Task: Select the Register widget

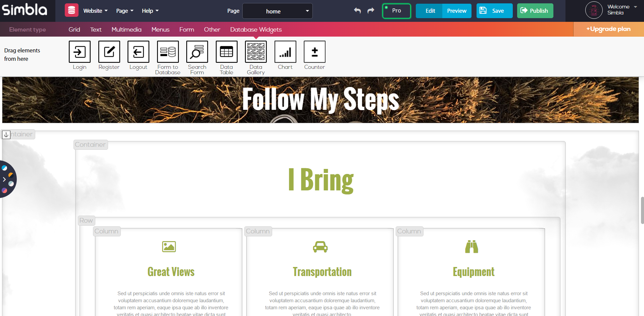Action: point(109,55)
